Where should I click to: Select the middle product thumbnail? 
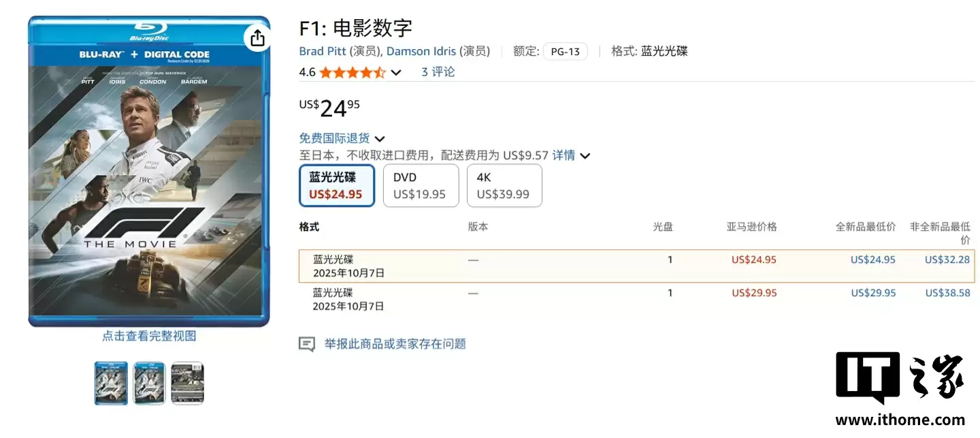(148, 383)
